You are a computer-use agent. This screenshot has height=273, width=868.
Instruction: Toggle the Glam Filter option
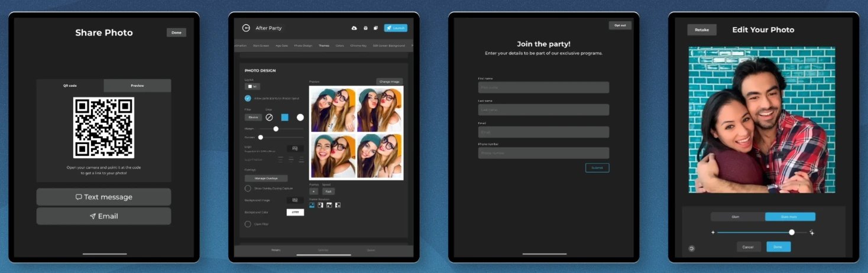(248, 224)
